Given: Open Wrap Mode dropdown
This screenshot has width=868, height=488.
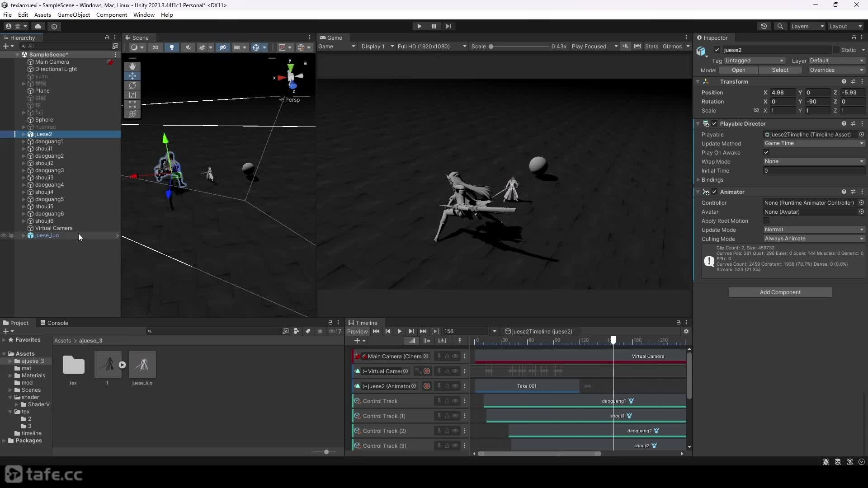Looking at the screenshot, I should pyautogui.click(x=814, y=161).
